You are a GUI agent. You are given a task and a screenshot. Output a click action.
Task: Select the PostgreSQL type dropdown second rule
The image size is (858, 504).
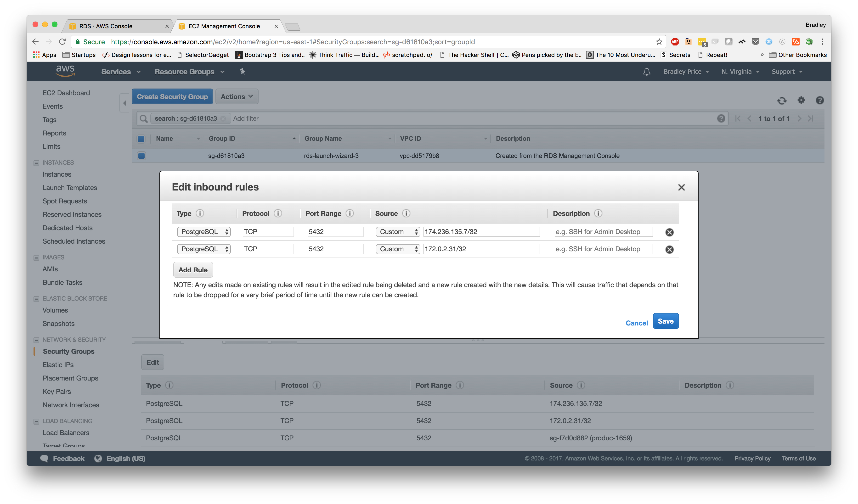202,248
